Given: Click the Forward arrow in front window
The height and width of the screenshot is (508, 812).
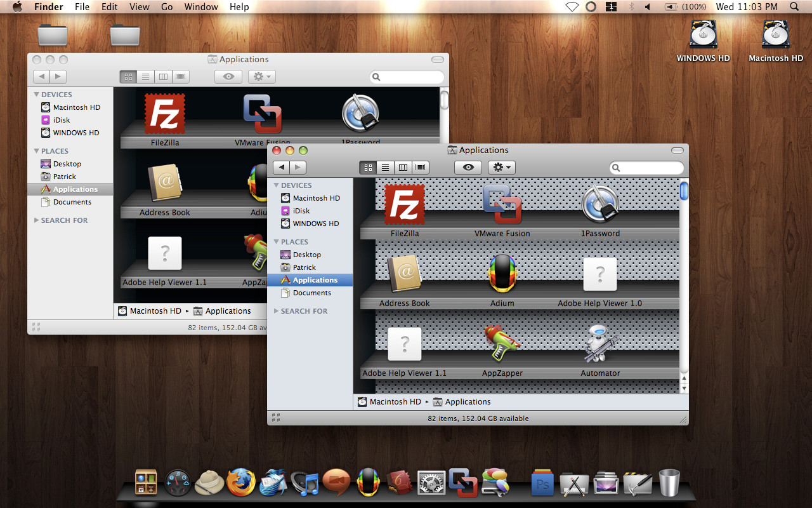Looking at the screenshot, I should tap(298, 168).
